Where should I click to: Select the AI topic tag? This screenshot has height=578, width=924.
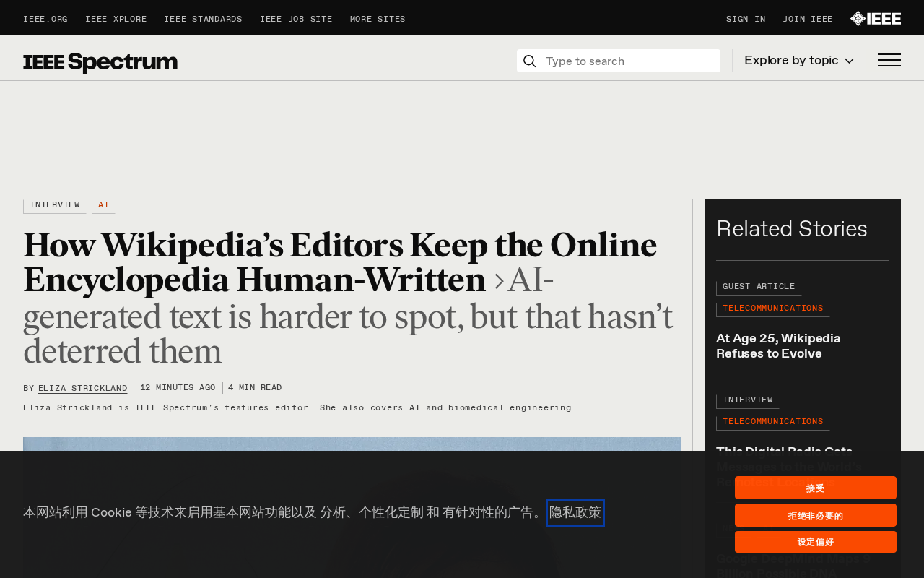coord(104,206)
